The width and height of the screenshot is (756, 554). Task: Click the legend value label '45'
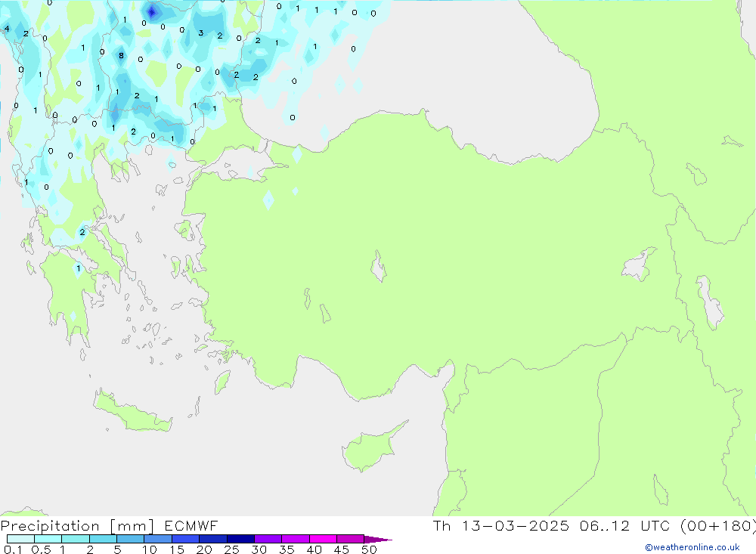coord(342,549)
